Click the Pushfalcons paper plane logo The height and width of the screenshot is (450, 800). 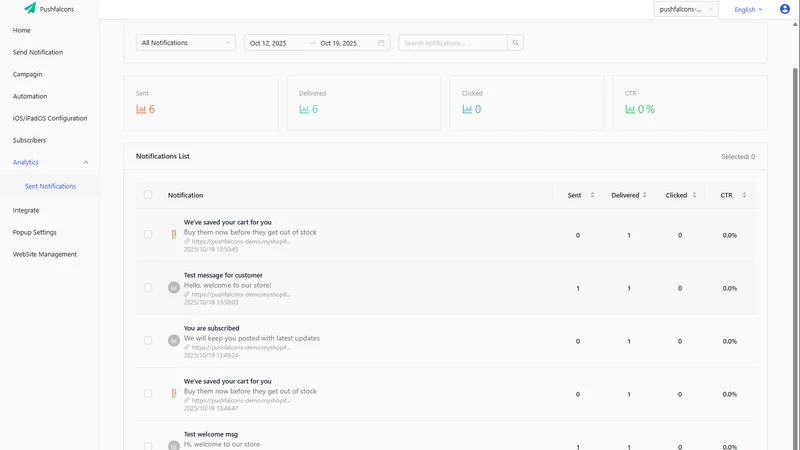pos(30,8)
